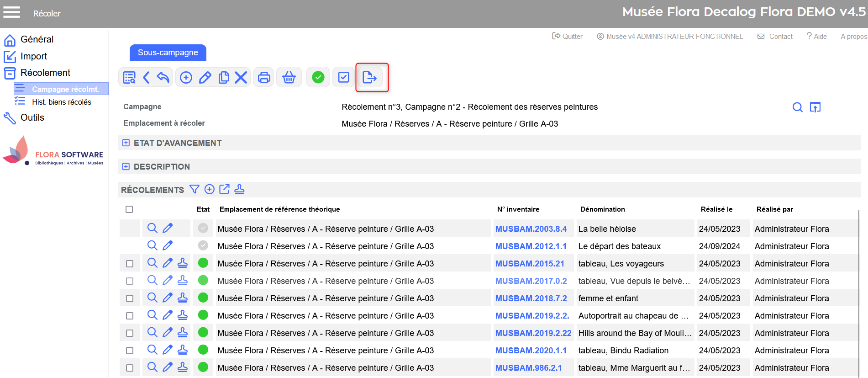
Task: Click the basket icon in the toolbar
Action: 289,77
